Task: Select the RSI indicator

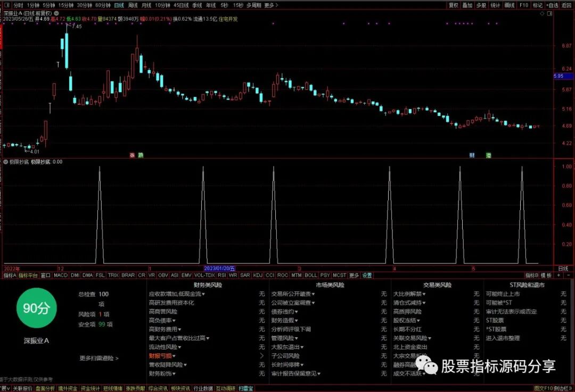Action: click(221, 275)
